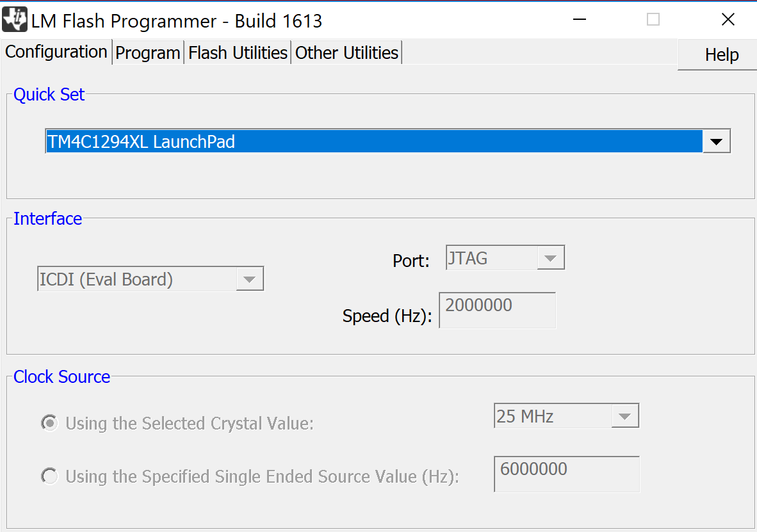Select the Selected Crystal Value radio button
The width and height of the screenshot is (757, 532).
pos(49,423)
